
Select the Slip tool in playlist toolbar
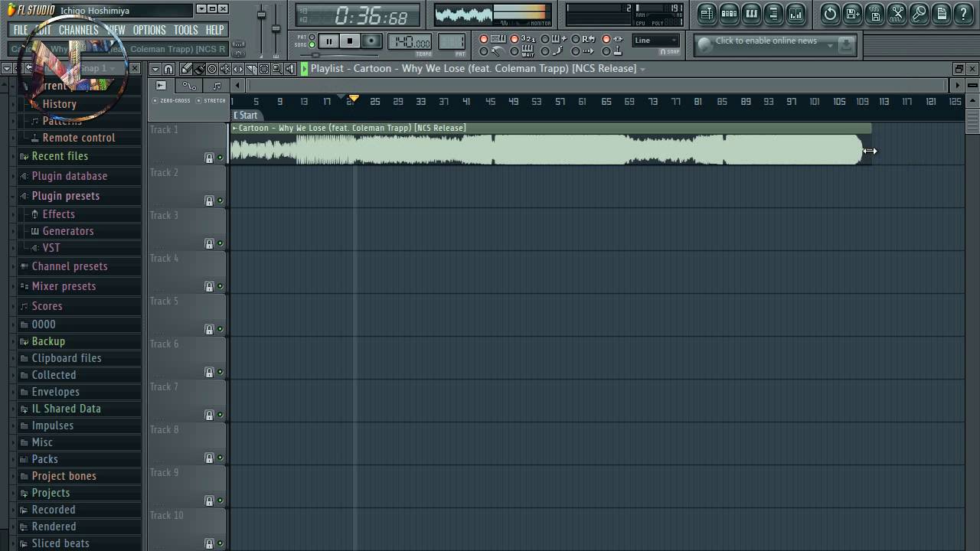point(238,69)
